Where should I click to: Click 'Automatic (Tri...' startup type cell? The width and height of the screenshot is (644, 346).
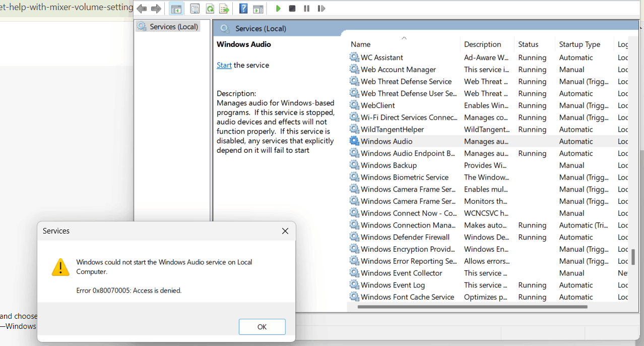(x=583, y=225)
